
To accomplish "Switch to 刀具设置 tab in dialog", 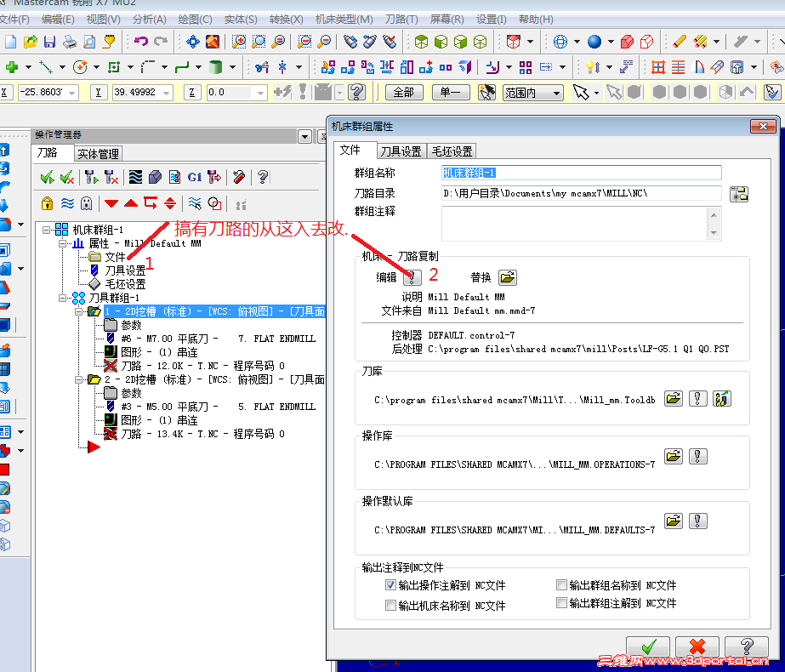I will click(x=401, y=151).
